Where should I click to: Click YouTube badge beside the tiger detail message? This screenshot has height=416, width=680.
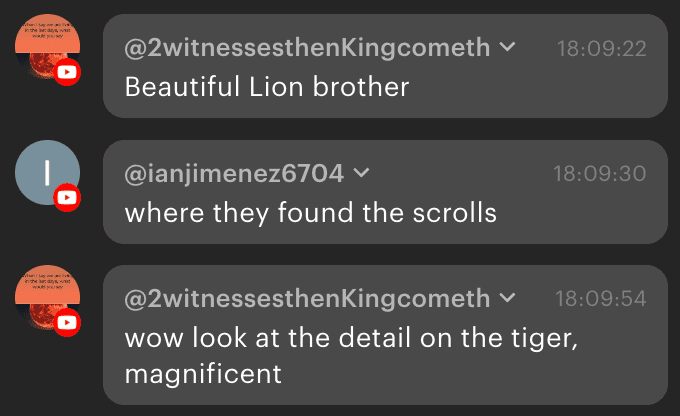[x=67, y=323]
